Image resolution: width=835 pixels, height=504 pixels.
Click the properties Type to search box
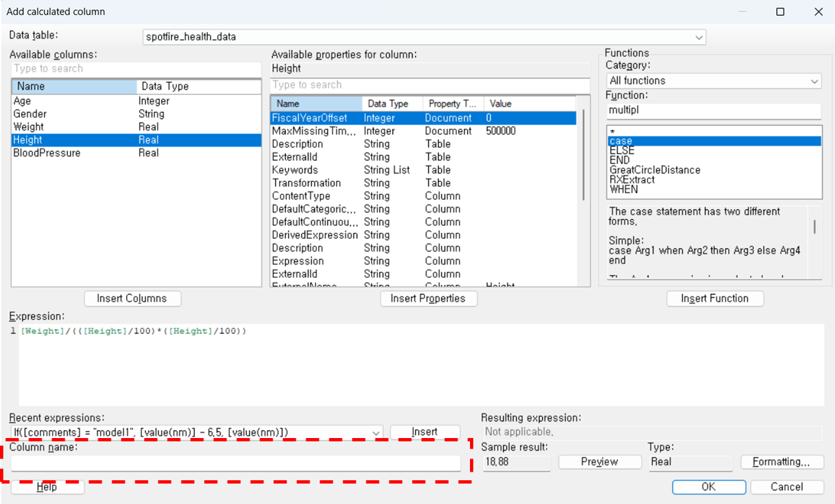tap(430, 84)
